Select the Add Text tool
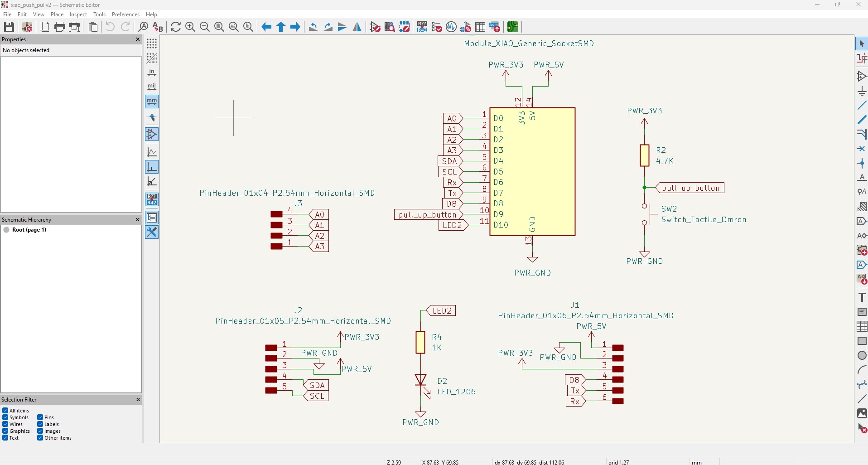 point(862,297)
